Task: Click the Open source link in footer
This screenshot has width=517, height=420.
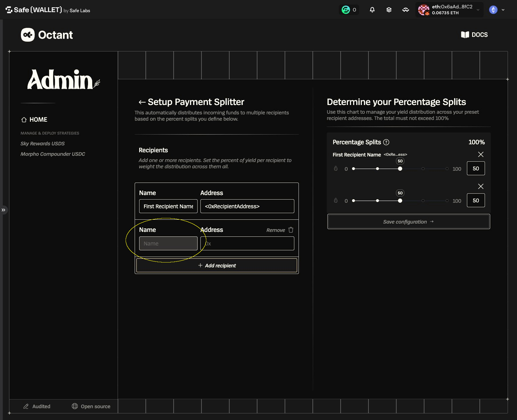Action: pos(91,406)
